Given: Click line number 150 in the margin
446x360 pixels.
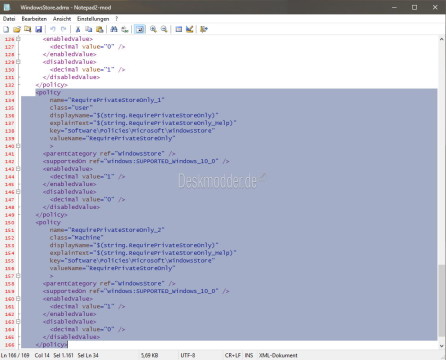Looking at the screenshot, I should (x=10, y=223).
